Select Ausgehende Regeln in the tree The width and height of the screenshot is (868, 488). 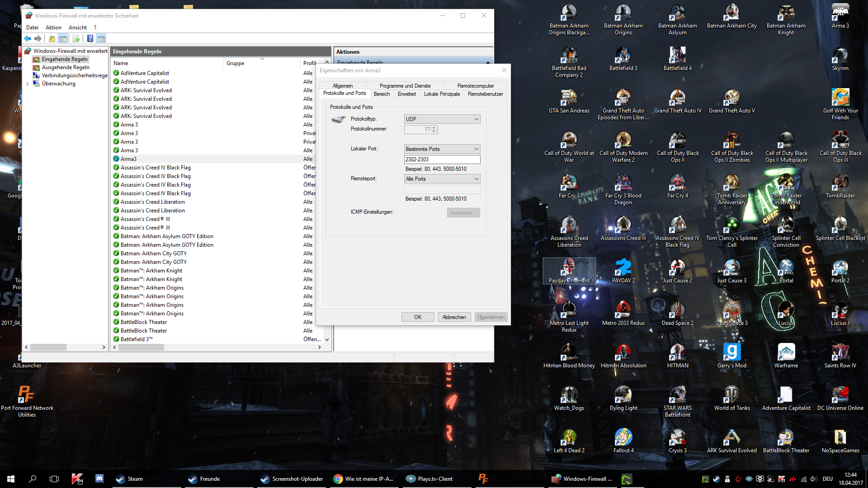[66, 67]
